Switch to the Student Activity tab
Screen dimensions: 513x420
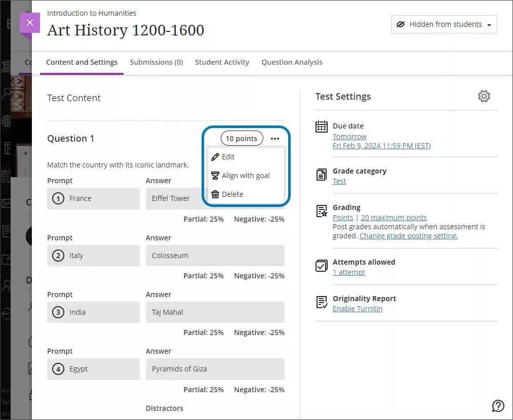[222, 62]
